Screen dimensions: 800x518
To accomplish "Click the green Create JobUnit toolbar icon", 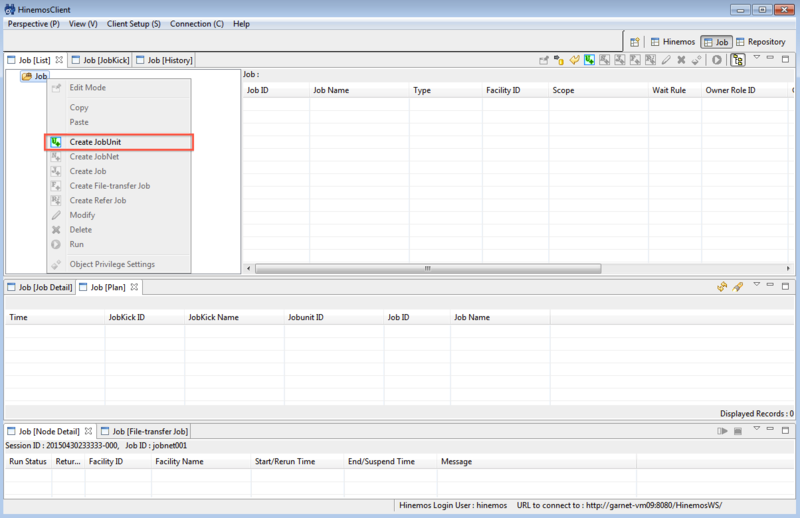I will coord(589,60).
